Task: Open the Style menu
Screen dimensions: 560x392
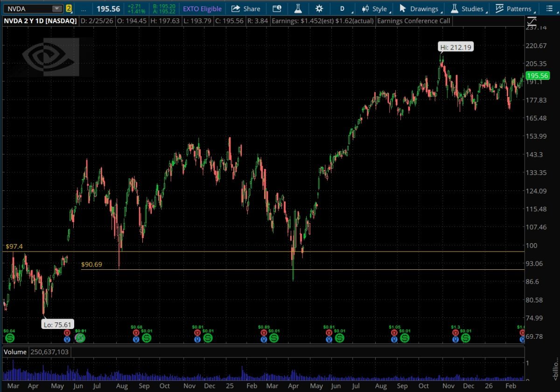Action: [374, 8]
